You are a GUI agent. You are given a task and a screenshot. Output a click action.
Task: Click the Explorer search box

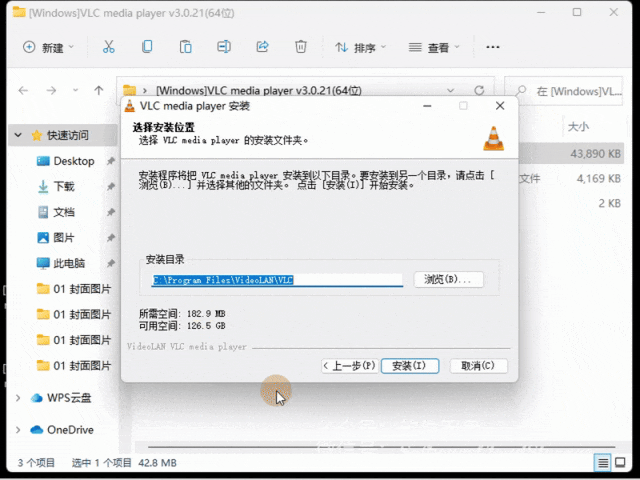[564, 91]
